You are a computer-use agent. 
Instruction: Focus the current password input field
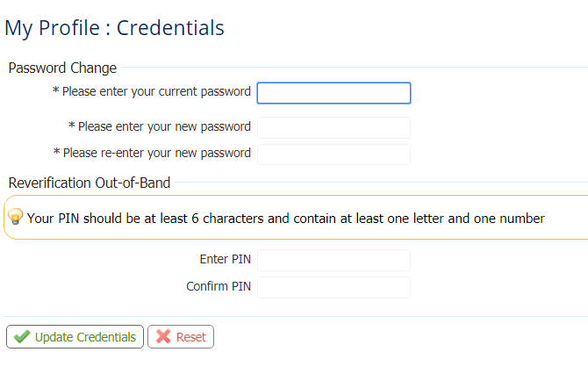333,93
